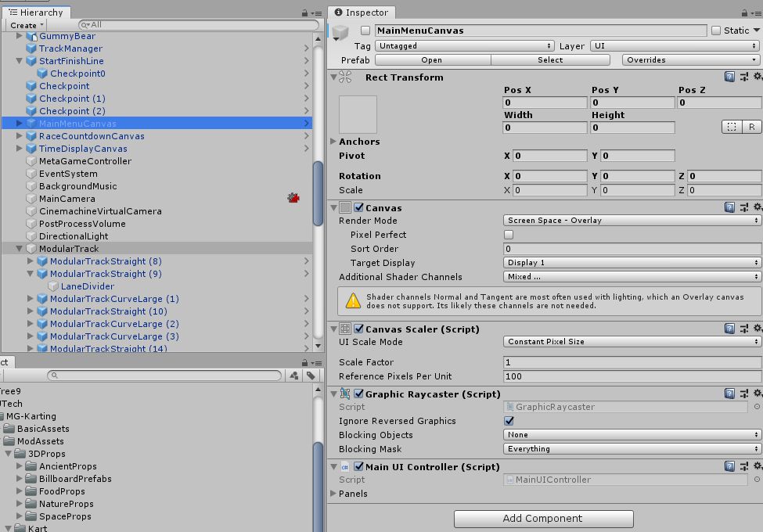
Task: Open the Render Mode dropdown
Action: (630, 221)
